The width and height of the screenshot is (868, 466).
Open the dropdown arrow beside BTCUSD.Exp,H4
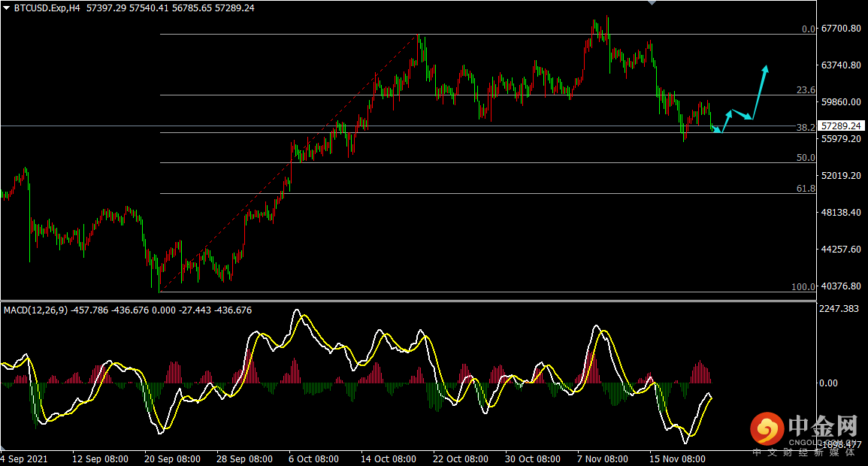click(x=7, y=8)
